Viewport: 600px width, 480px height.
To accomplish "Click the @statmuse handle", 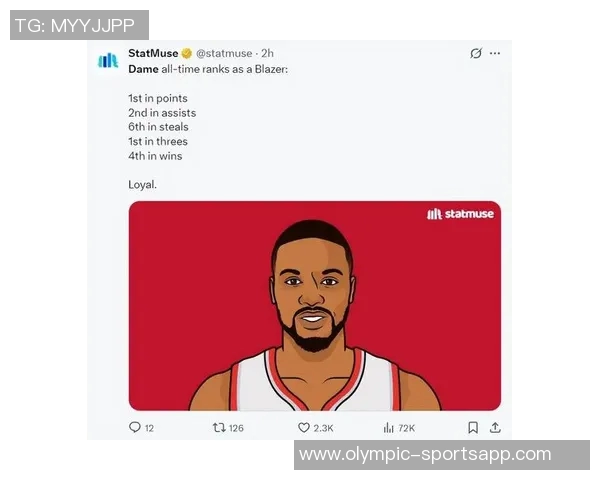I will [224, 53].
